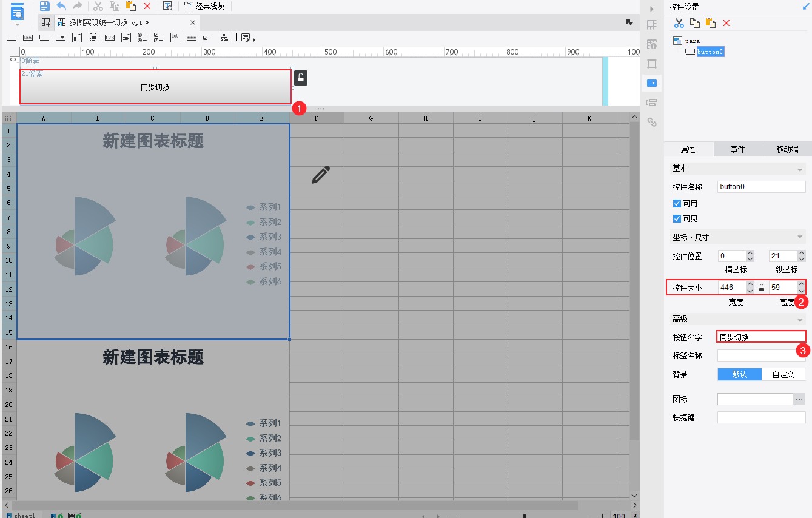Click the grid icon left of file tab
The width and height of the screenshot is (812, 518).
point(46,22)
